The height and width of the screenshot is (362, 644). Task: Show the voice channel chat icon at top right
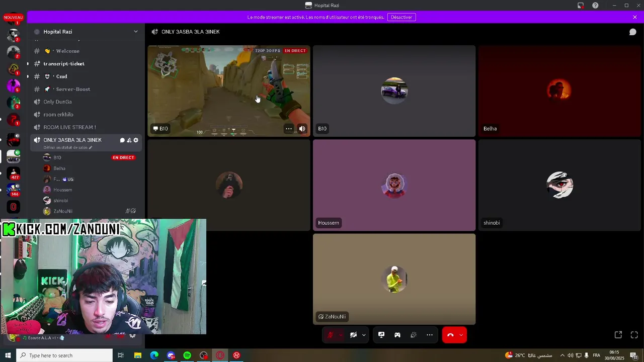coord(633,32)
